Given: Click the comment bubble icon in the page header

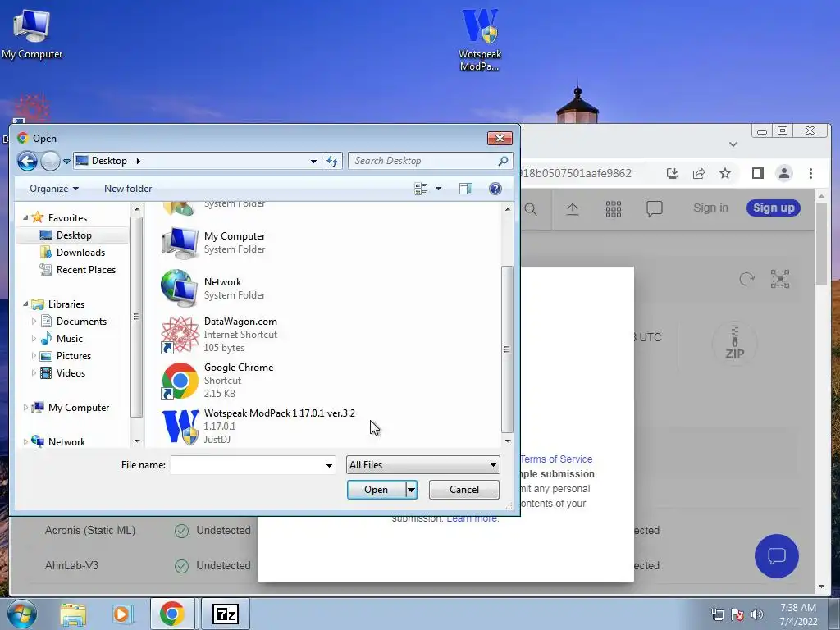Looking at the screenshot, I should tap(654, 209).
